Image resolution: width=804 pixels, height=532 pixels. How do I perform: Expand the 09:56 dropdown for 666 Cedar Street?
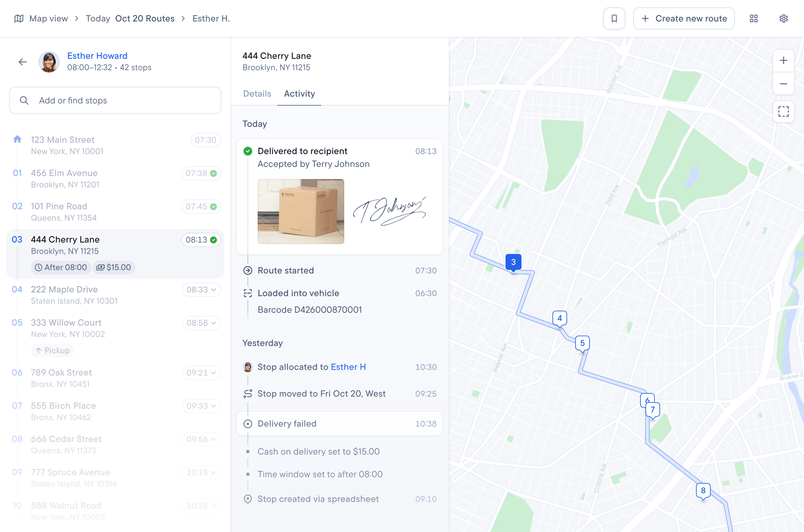pyautogui.click(x=202, y=439)
